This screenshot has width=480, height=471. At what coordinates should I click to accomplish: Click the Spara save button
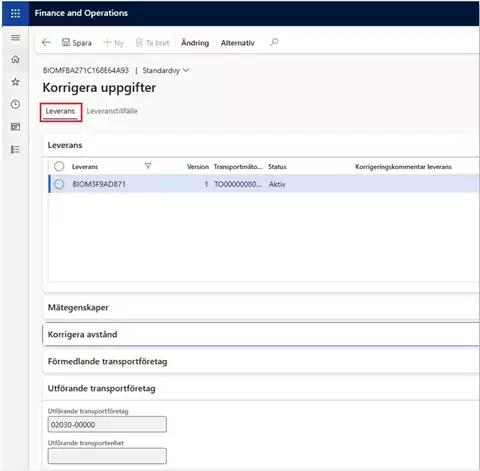pos(77,43)
